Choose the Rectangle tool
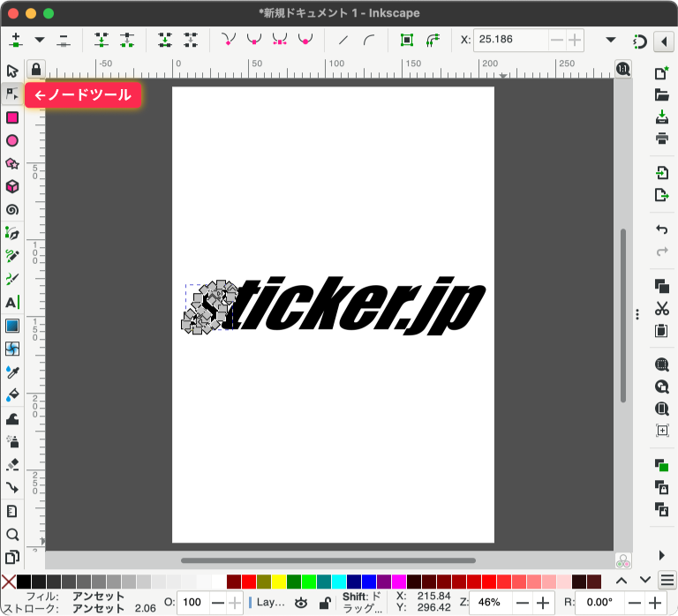Image resolution: width=678 pixels, height=616 pixels. 12,117
